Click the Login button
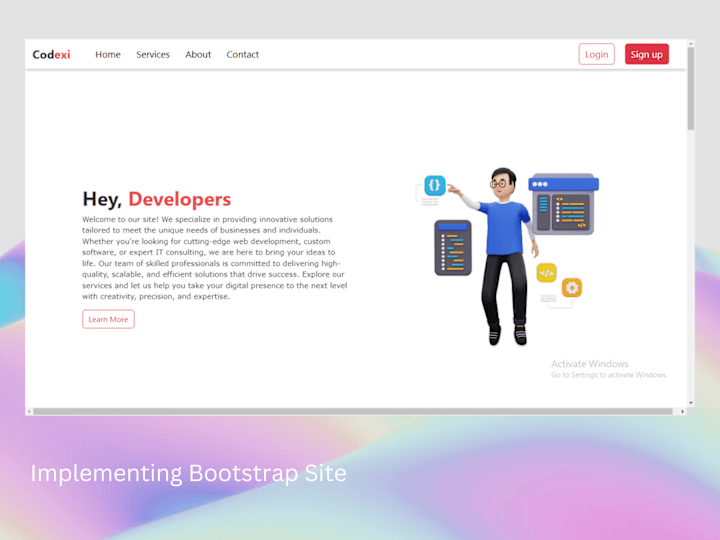Viewport: 720px width, 540px height. (596, 54)
